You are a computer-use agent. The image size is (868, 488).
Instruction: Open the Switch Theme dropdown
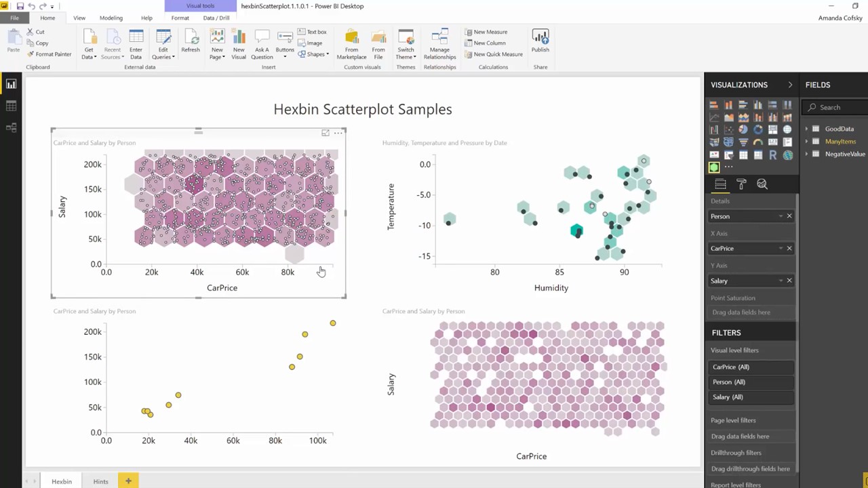pos(406,45)
